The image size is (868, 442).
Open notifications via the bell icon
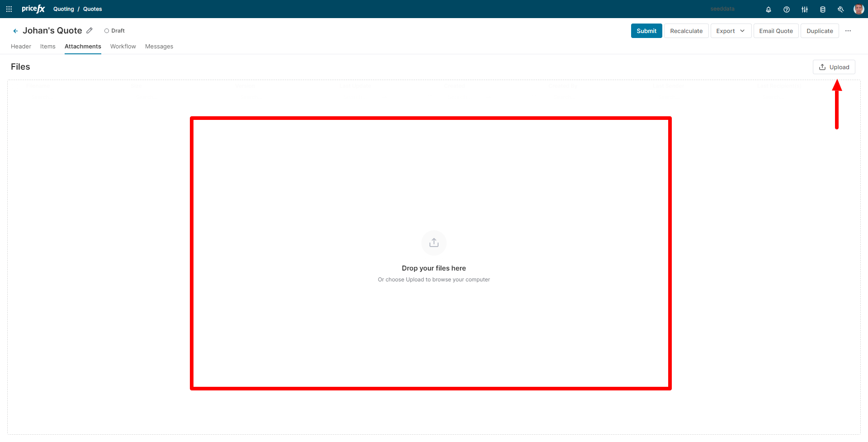click(769, 9)
